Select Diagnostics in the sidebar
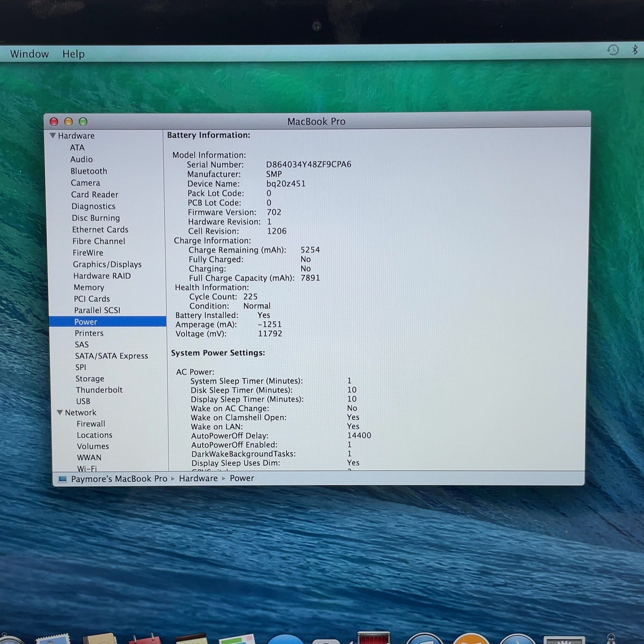The height and width of the screenshot is (644, 644). (93, 206)
